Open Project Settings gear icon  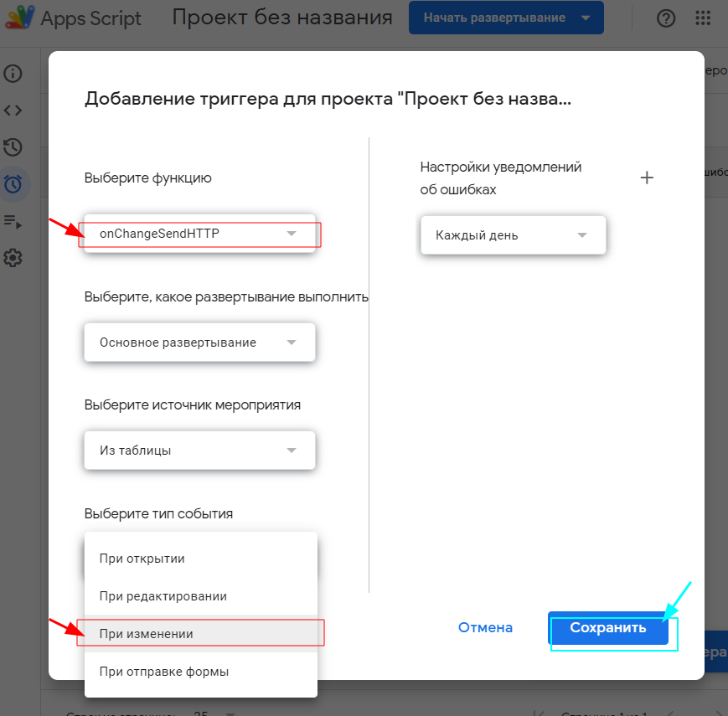(x=13, y=257)
